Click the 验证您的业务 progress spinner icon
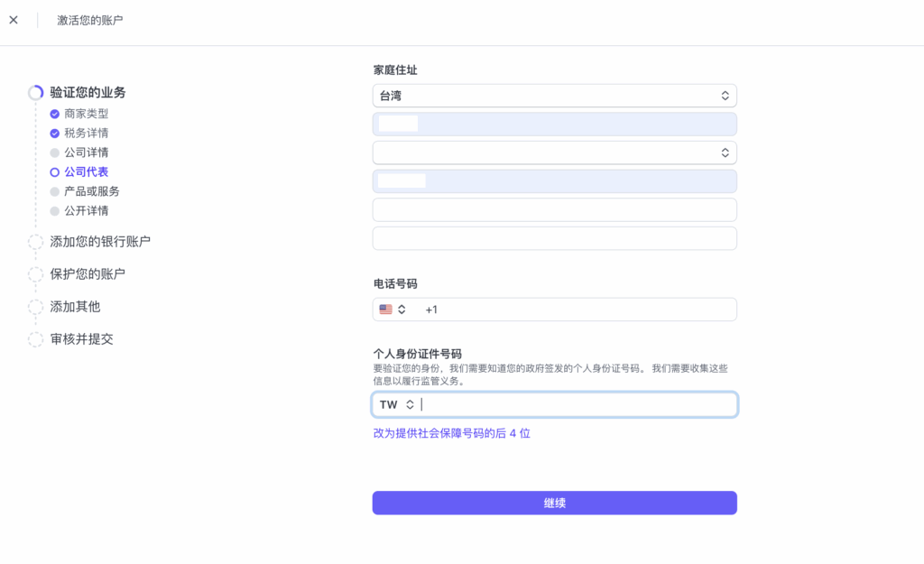Viewport: 924px width, 564px height. click(x=36, y=93)
